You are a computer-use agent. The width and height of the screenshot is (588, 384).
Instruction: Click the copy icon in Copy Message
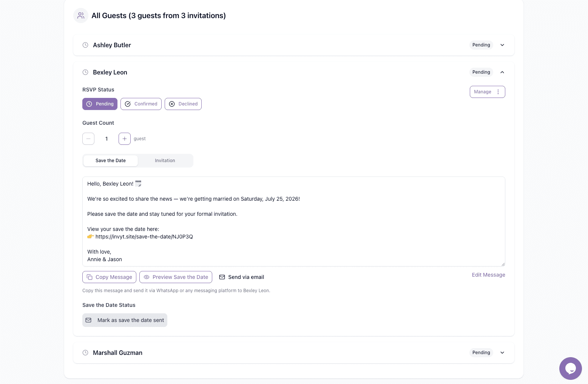coord(90,277)
